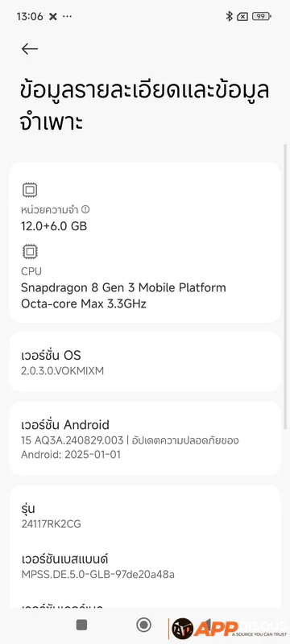The width and height of the screenshot is (290, 644).
Task: Click the vertical scrollbar on right edge
Action: (x=285, y=287)
